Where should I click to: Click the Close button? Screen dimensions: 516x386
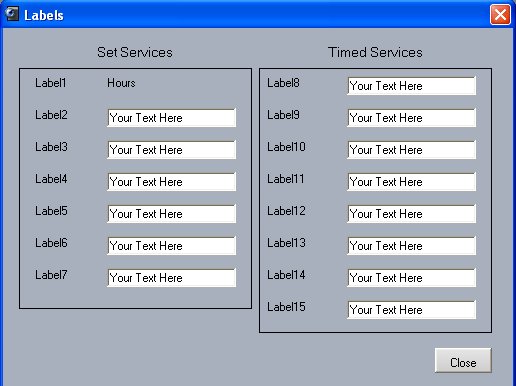click(463, 360)
